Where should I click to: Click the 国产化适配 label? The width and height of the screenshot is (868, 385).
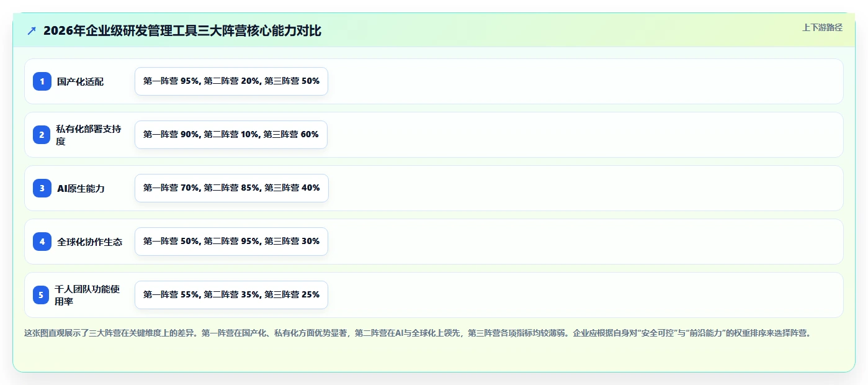pos(81,81)
